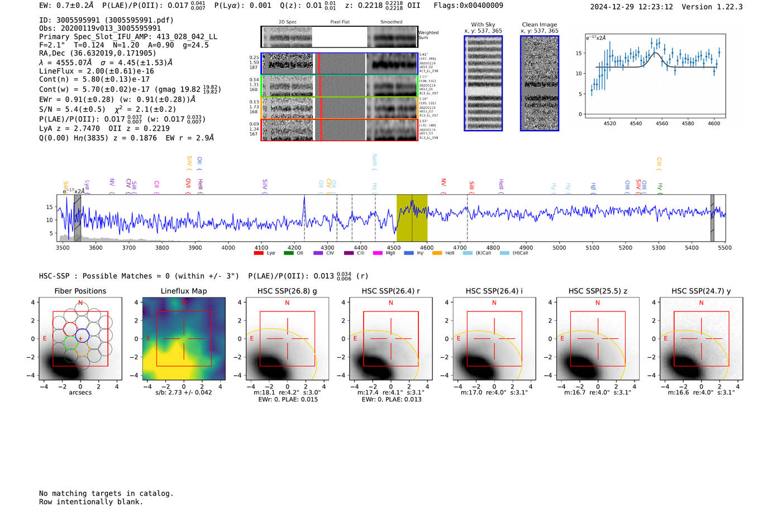Click the green OII legend swatch
The height and width of the screenshot is (532, 782).
[x=288, y=253]
